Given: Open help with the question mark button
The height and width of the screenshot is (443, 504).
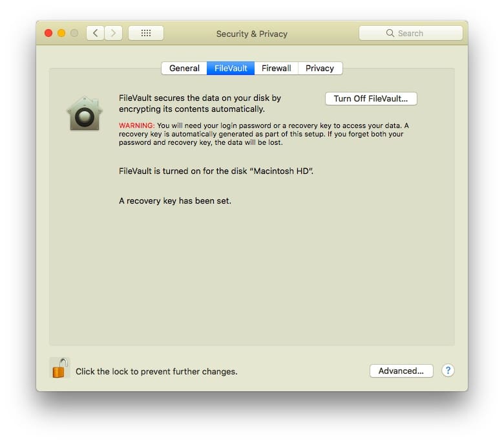Looking at the screenshot, I should click(x=448, y=371).
